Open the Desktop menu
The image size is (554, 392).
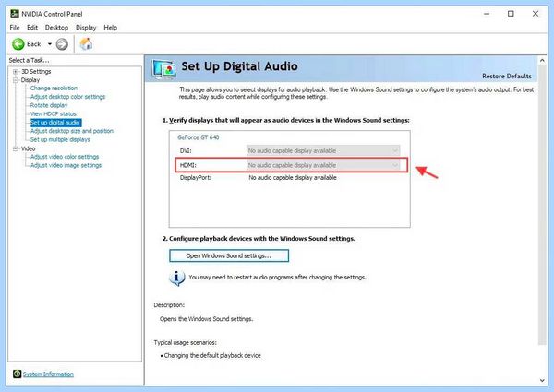point(56,28)
